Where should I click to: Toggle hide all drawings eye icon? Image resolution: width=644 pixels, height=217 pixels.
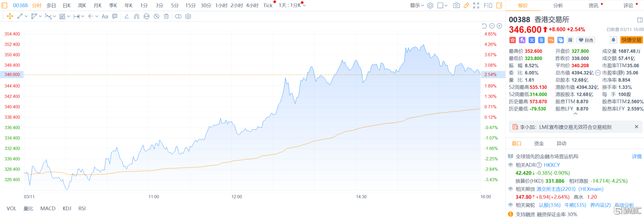[x=156, y=16]
